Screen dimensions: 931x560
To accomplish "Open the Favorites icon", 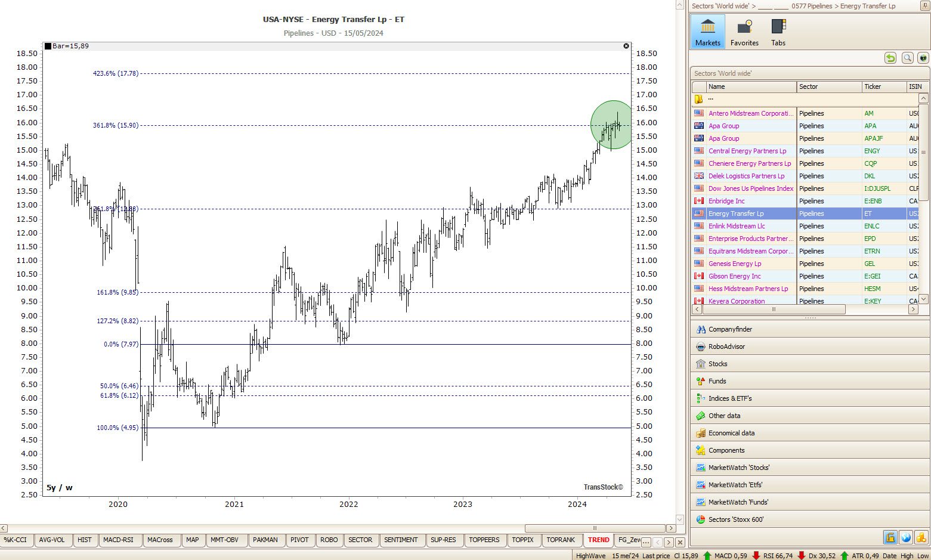I will (x=744, y=32).
